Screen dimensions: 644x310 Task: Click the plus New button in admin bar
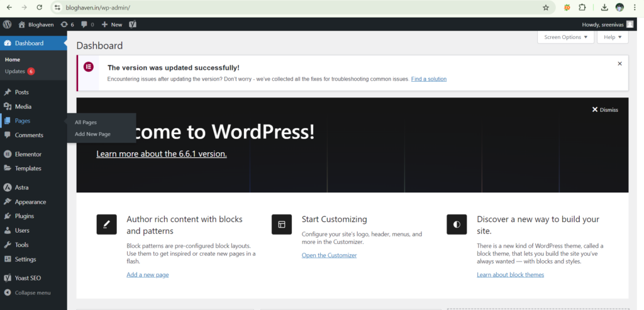[112, 25]
